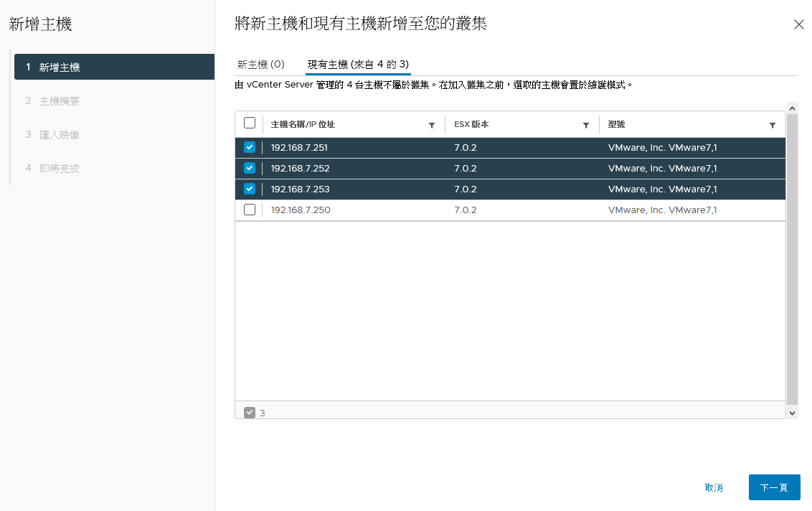The width and height of the screenshot is (812, 511).
Task: Select the row text 192.168.7.253
Action: pos(301,189)
